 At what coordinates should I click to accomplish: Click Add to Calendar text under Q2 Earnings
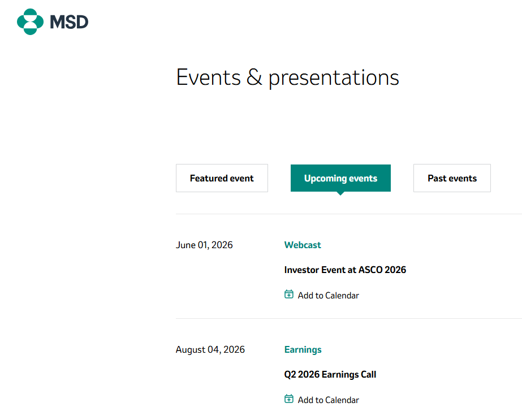click(x=328, y=400)
